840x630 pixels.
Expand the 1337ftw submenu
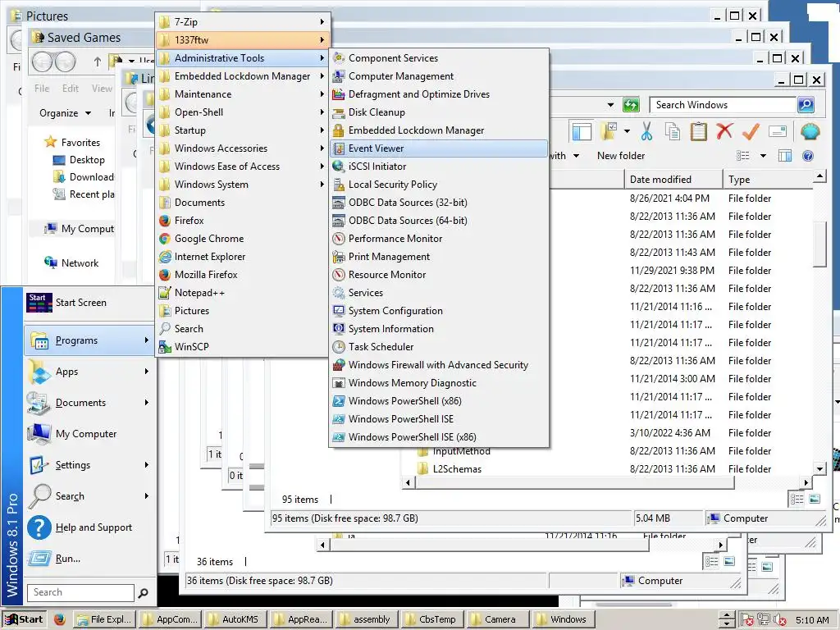click(x=242, y=39)
